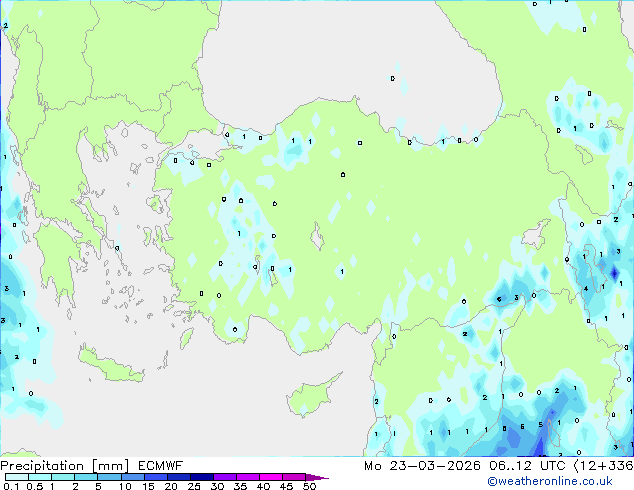Pick the legend swatch between 45 and 50
The width and height of the screenshot is (634, 490).
pyautogui.click(x=294, y=477)
